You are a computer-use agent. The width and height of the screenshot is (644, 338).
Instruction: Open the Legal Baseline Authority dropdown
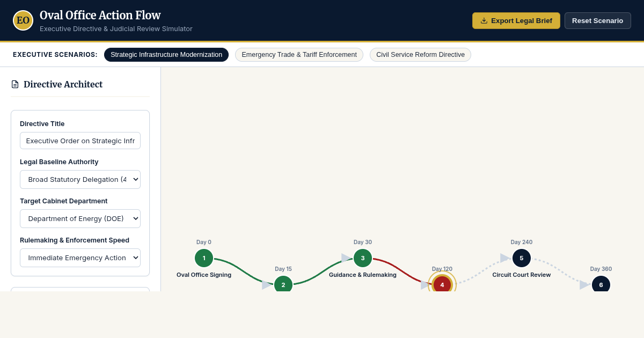80,179
